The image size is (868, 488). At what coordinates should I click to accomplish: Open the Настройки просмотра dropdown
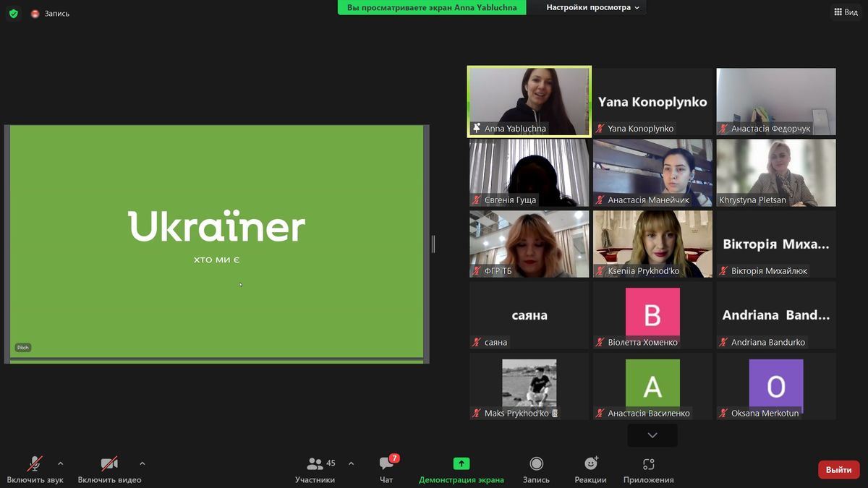pyautogui.click(x=593, y=7)
